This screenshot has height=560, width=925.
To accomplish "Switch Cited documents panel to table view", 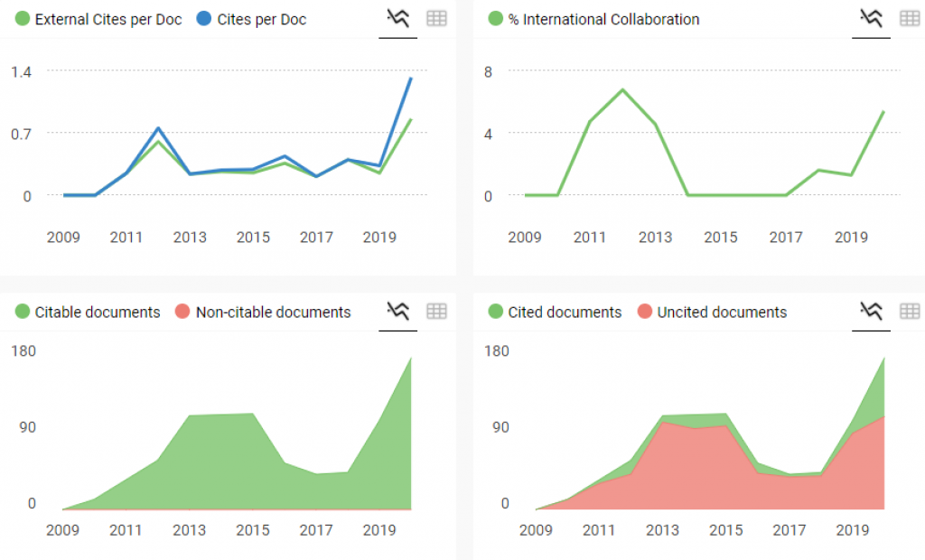I will pyautogui.click(x=910, y=311).
